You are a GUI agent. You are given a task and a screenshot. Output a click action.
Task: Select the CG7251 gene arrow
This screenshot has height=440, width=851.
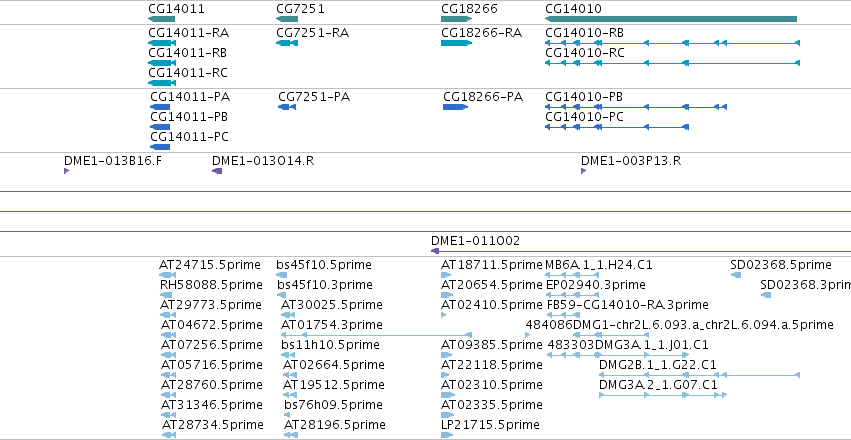(x=287, y=19)
